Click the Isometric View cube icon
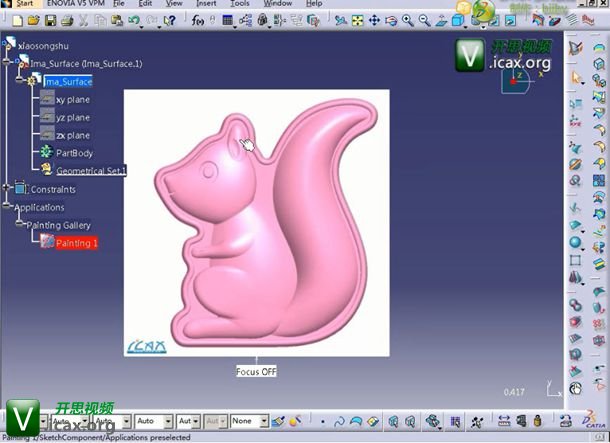Viewport: 610px width, 443px height. tap(458, 20)
